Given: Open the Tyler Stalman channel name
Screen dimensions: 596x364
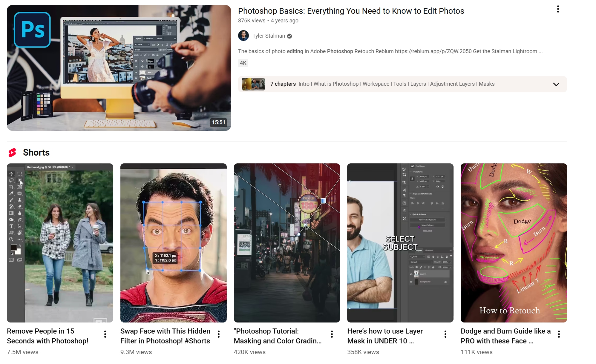Looking at the screenshot, I should pyautogui.click(x=269, y=36).
